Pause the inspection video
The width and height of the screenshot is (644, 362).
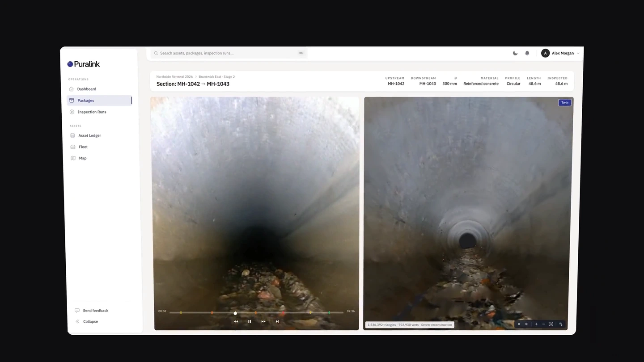pos(250,321)
